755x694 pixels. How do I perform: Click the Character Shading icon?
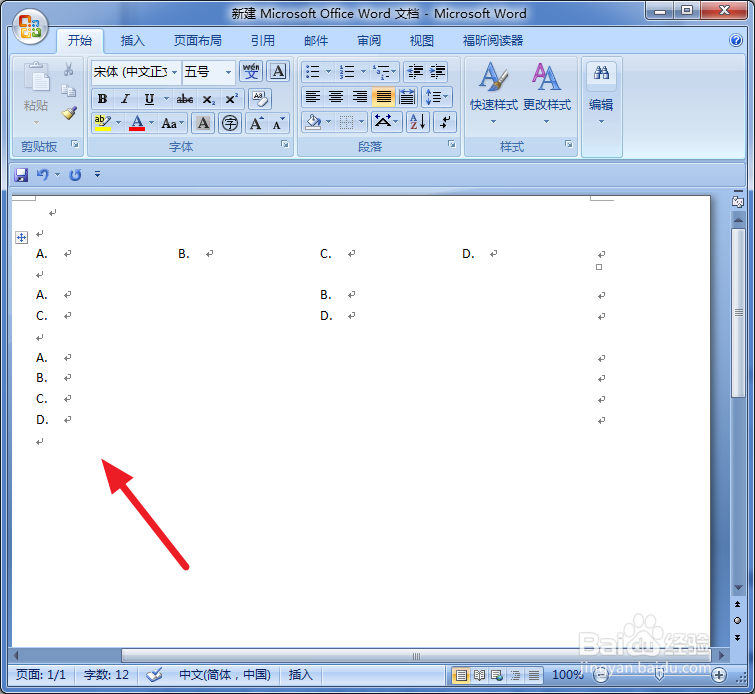[203, 123]
